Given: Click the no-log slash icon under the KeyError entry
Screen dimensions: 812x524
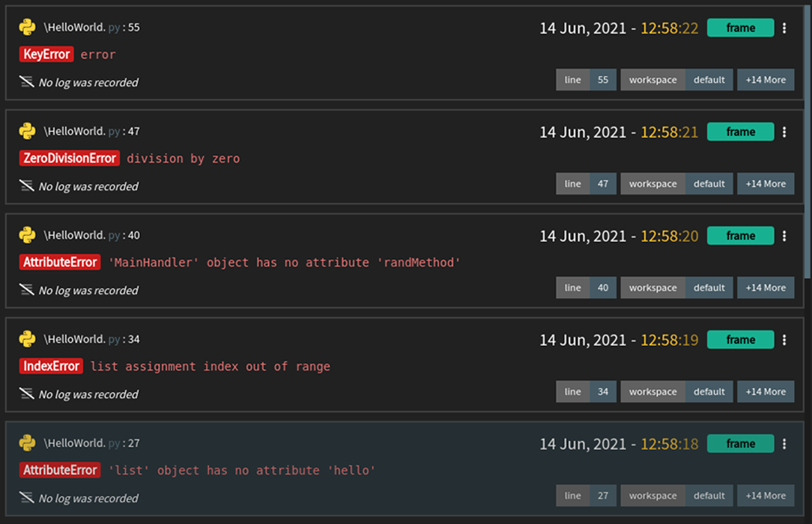Looking at the screenshot, I should (25, 81).
